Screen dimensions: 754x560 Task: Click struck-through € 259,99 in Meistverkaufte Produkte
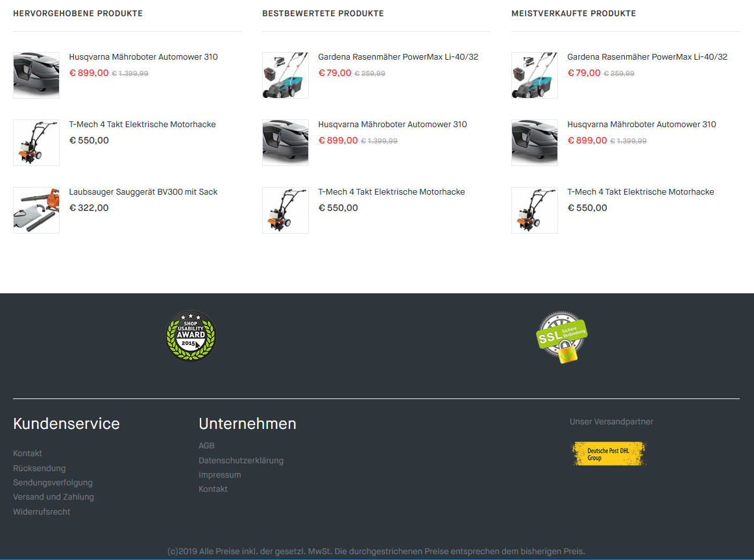click(x=619, y=73)
